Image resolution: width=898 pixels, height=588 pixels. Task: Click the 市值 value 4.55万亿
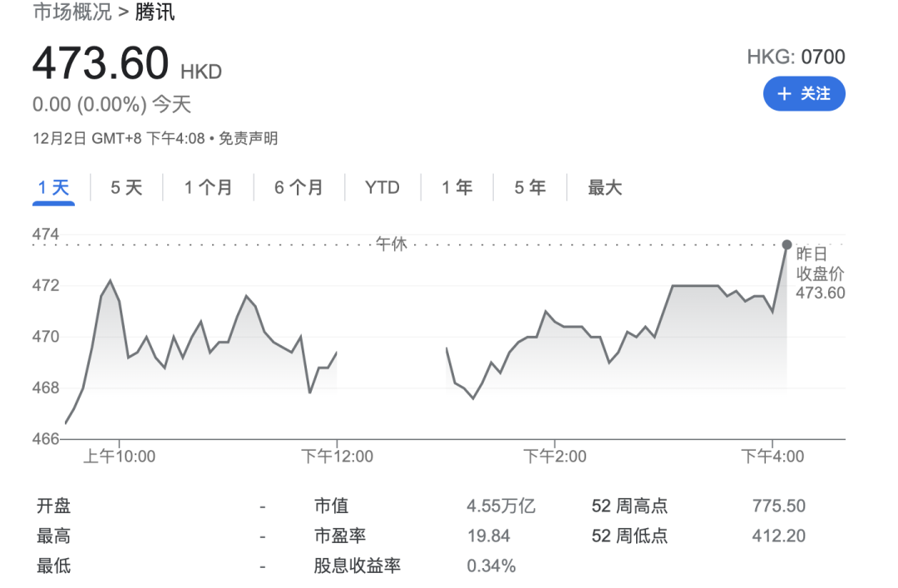click(x=501, y=506)
